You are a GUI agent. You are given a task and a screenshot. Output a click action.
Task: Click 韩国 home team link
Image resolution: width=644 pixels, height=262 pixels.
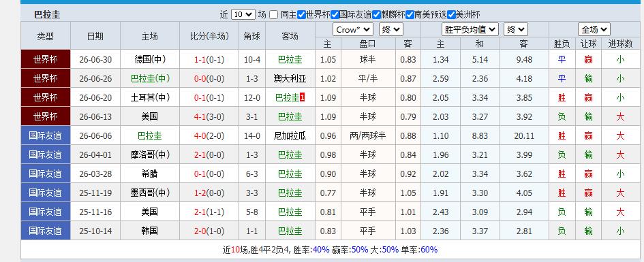tap(150, 231)
